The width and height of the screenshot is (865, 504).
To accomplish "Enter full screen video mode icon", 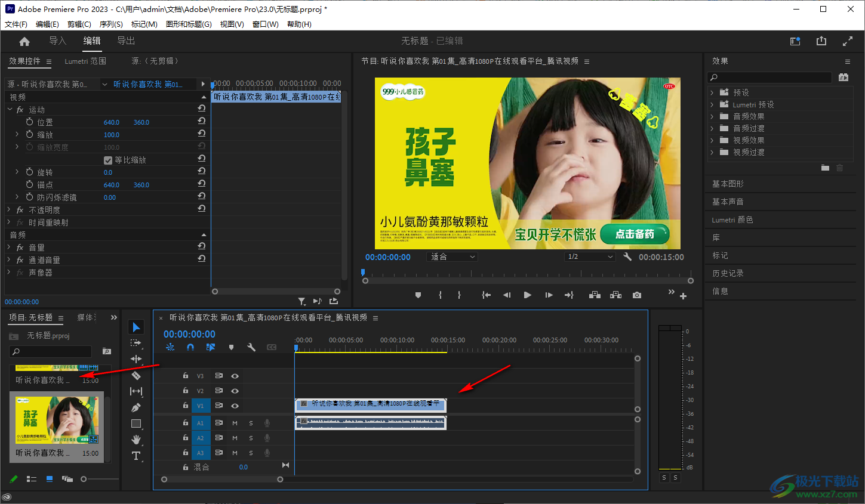I will point(848,41).
